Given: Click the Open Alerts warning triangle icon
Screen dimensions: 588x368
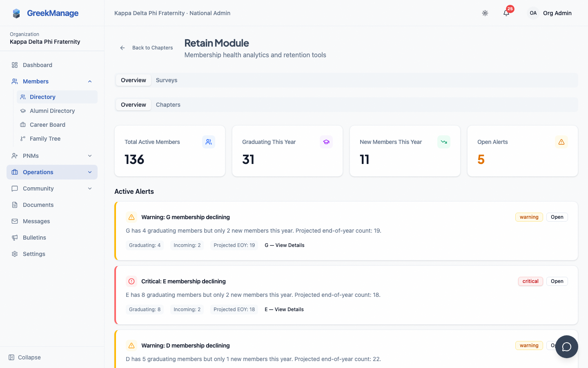Looking at the screenshot, I should (561, 142).
